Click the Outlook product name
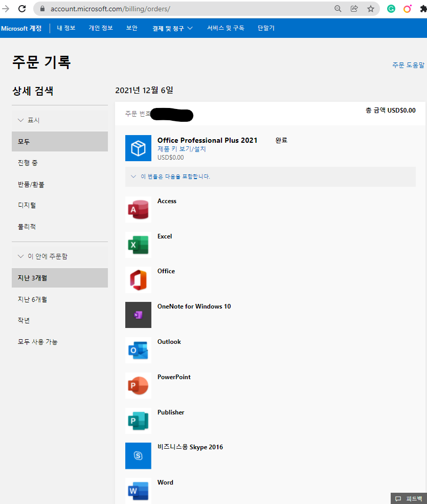The height and width of the screenshot is (504, 427). 169,342
